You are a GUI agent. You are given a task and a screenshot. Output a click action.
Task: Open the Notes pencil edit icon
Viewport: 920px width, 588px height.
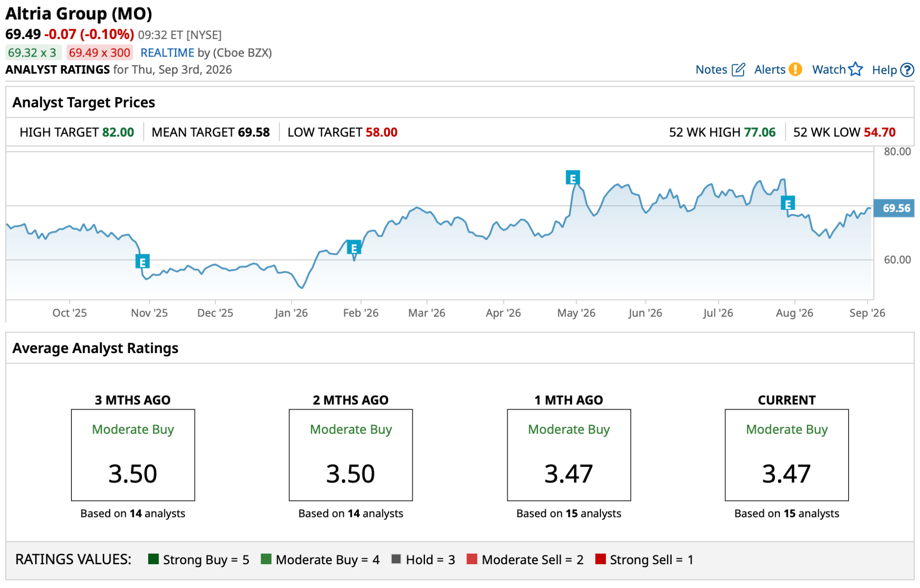click(x=738, y=70)
